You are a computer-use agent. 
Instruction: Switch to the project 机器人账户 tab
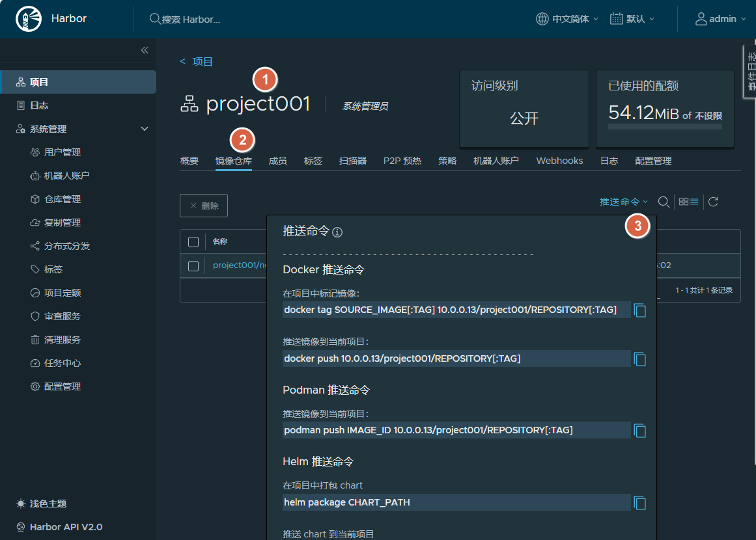click(496, 161)
